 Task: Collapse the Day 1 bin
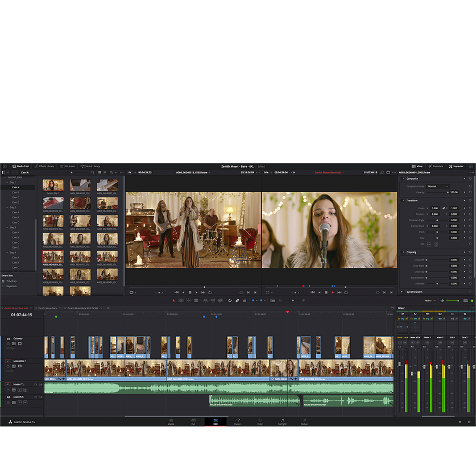7,182
